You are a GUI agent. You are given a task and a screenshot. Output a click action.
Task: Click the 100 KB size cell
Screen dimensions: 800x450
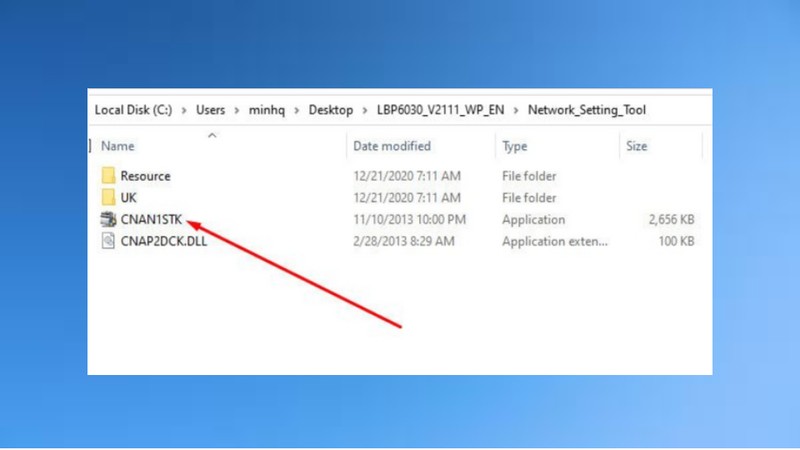click(677, 241)
